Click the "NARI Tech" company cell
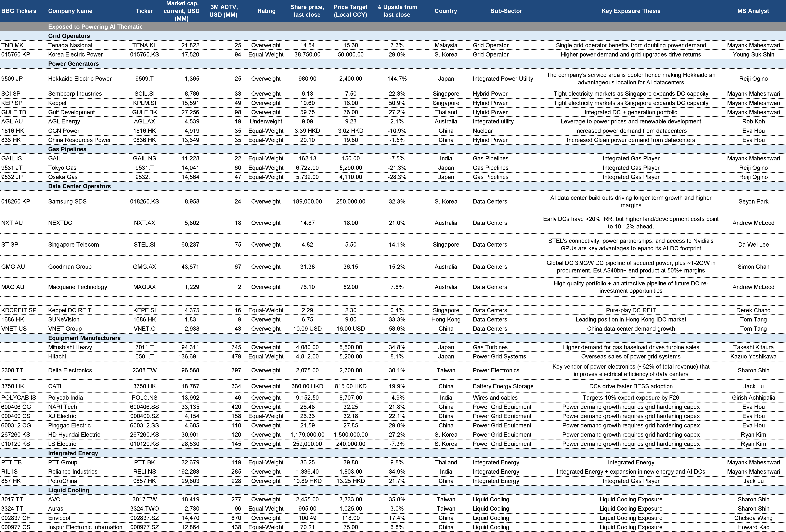 point(62,407)
